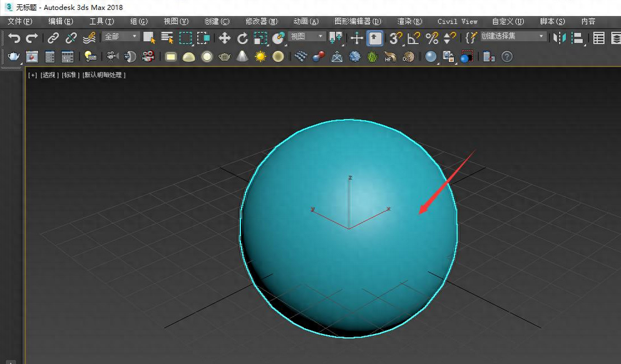Open the 脚本(S) menu
The image size is (621, 364).
click(552, 21)
